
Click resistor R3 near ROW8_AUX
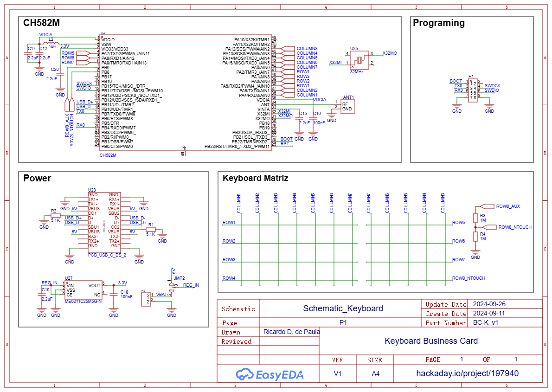click(475, 218)
